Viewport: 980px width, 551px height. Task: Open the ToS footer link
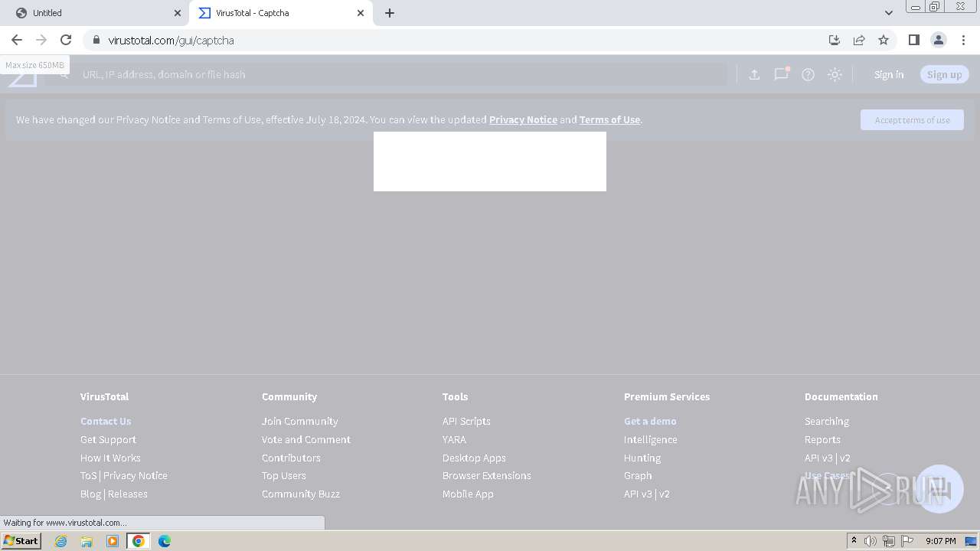click(x=88, y=475)
